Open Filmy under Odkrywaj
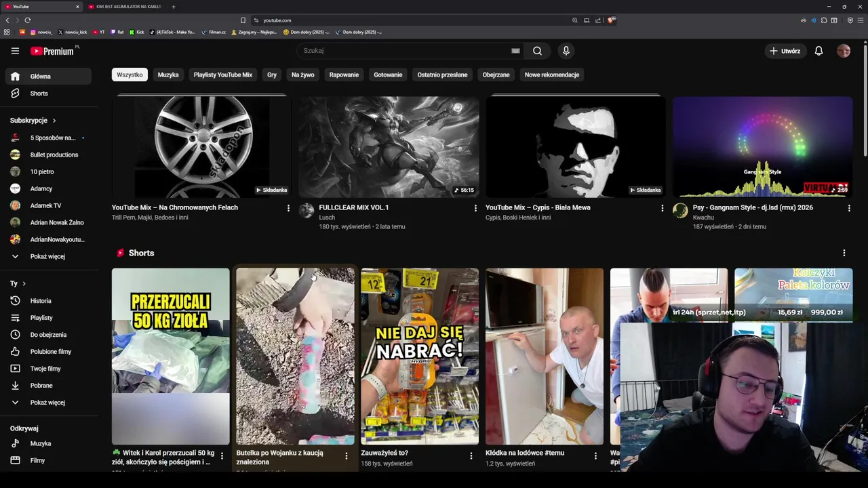This screenshot has height=488, width=868. [48, 461]
